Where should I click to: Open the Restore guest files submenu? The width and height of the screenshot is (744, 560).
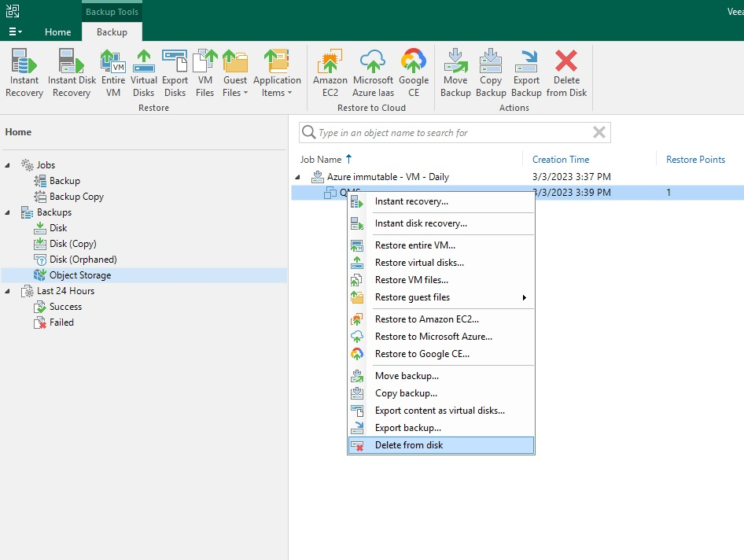pyautogui.click(x=441, y=297)
